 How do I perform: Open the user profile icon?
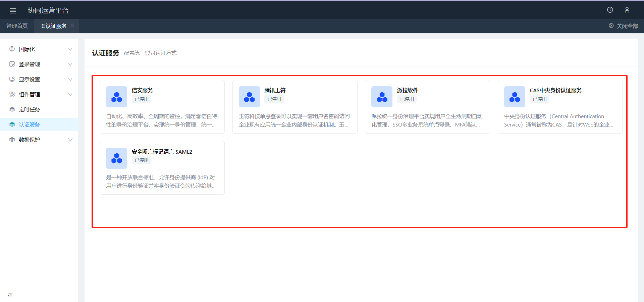click(627, 10)
